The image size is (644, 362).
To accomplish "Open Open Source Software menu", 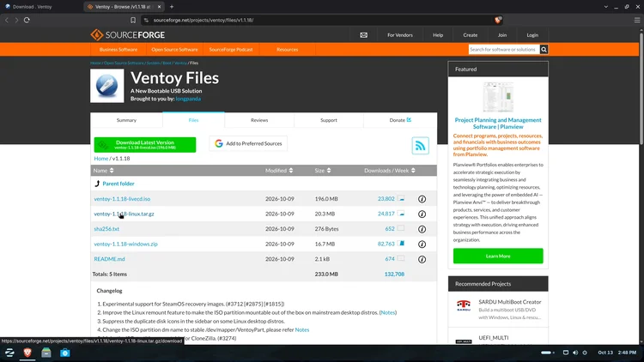I will pyautogui.click(x=174, y=49).
